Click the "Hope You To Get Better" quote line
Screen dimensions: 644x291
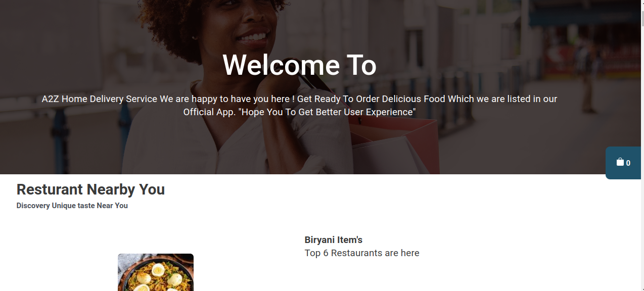pyautogui.click(x=299, y=112)
